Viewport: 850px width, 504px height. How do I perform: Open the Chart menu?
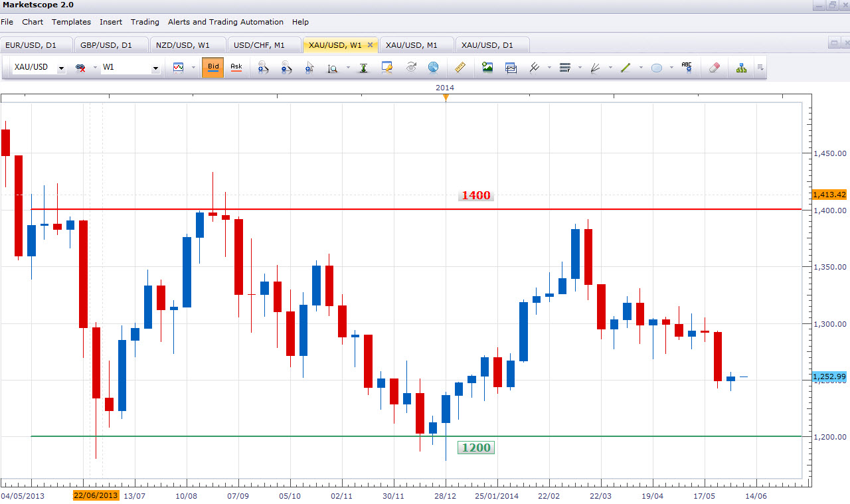pyautogui.click(x=33, y=22)
